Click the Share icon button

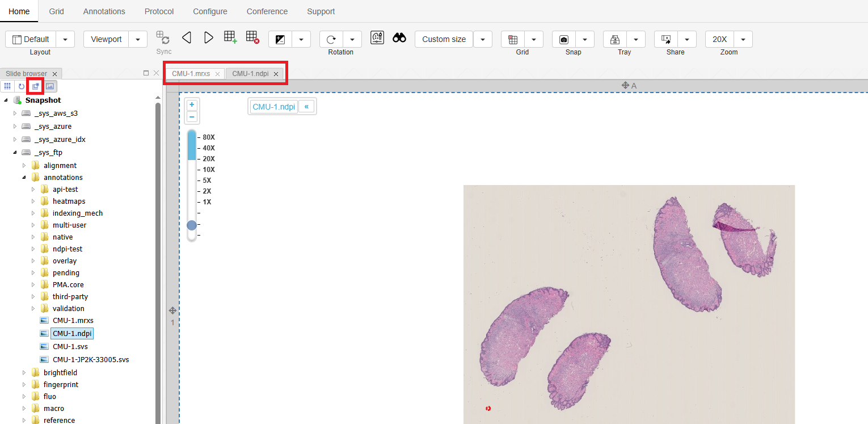[666, 39]
